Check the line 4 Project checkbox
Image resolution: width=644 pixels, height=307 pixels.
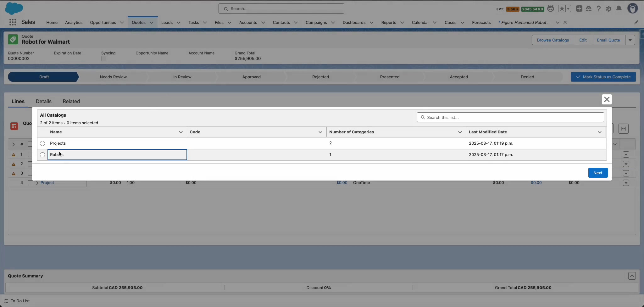[30, 183]
